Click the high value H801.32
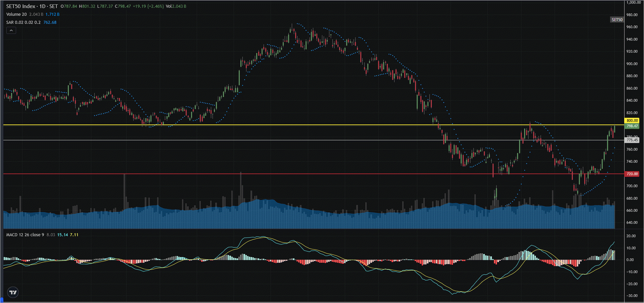Screen dimensions: 644x303 click(87, 6)
